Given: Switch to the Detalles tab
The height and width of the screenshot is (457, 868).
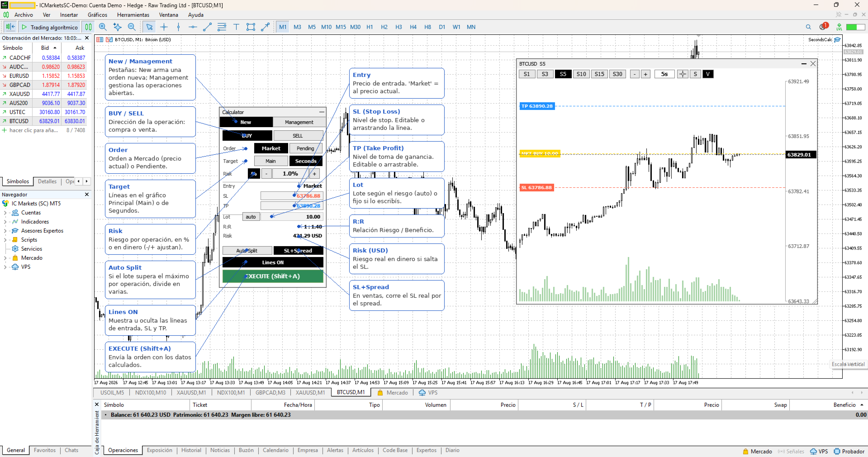Looking at the screenshot, I should point(47,181).
